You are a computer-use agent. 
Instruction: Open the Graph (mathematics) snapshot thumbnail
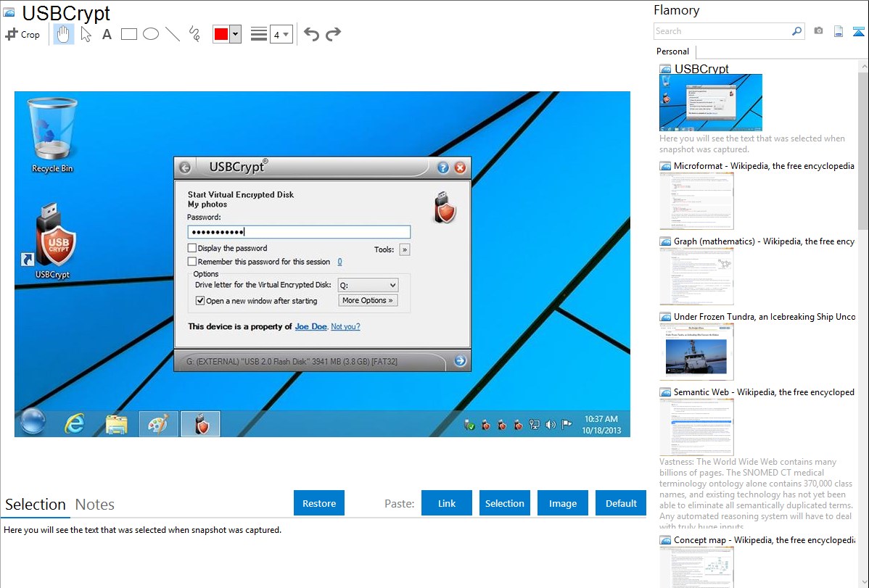coord(696,276)
